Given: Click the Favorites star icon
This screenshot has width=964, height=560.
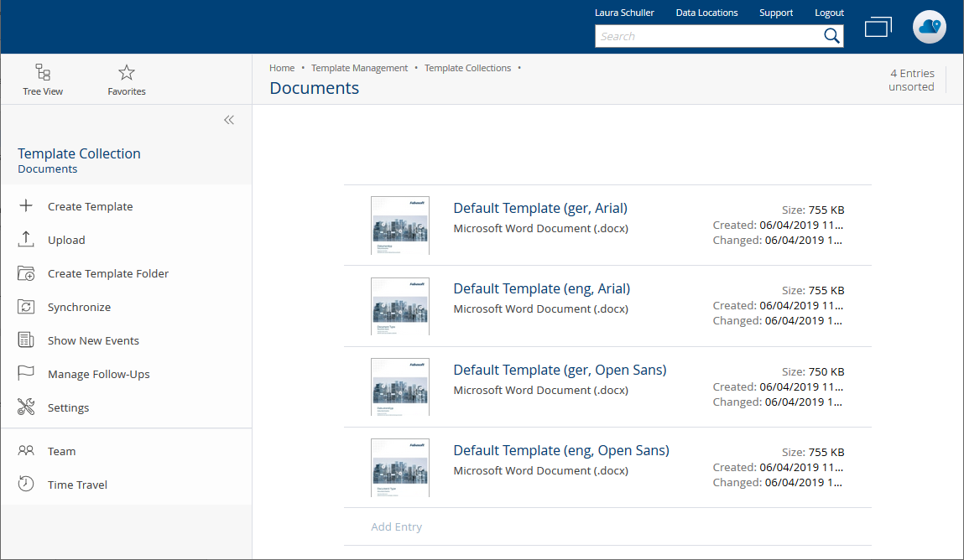Looking at the screenshot, I should point(127,73).
